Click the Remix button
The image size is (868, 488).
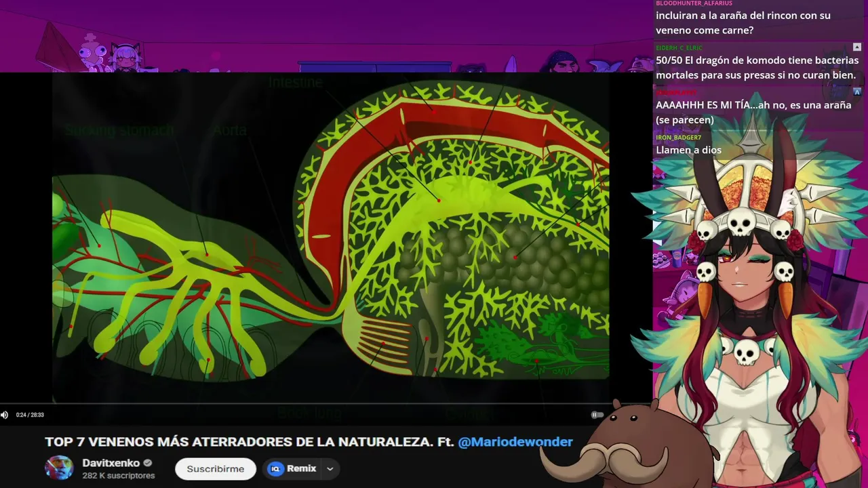pyautogui.click(x=293, y=468)
